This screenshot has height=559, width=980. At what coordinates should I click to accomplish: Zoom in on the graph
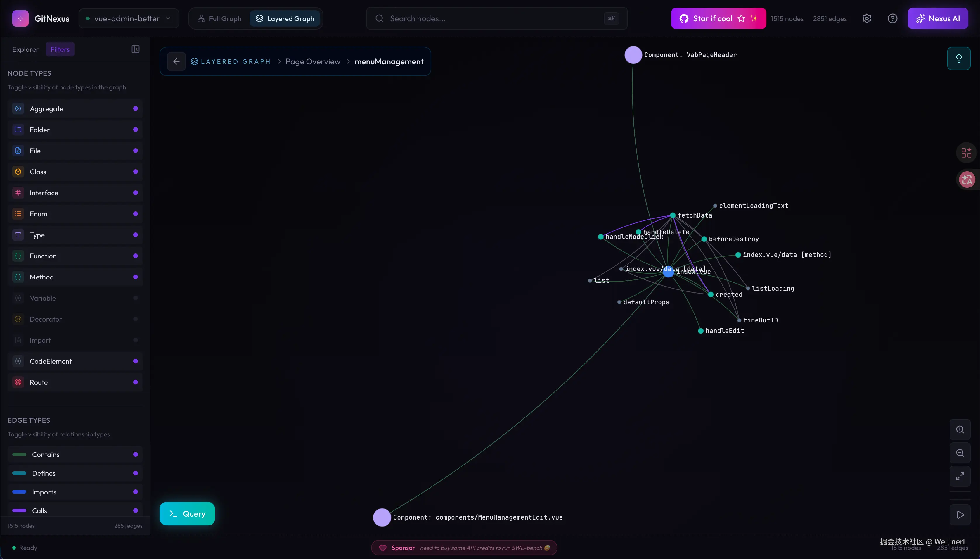[x=960, y=429]
